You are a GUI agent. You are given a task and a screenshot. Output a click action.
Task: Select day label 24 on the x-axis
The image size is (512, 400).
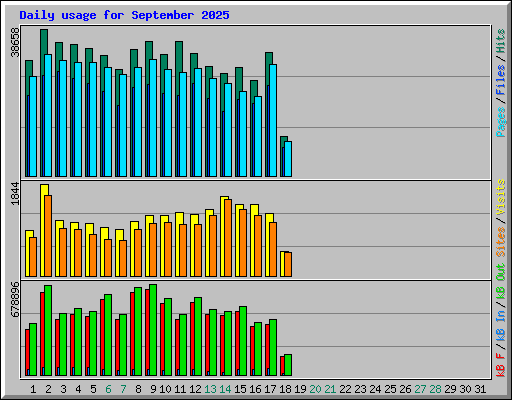pos(375,389)
